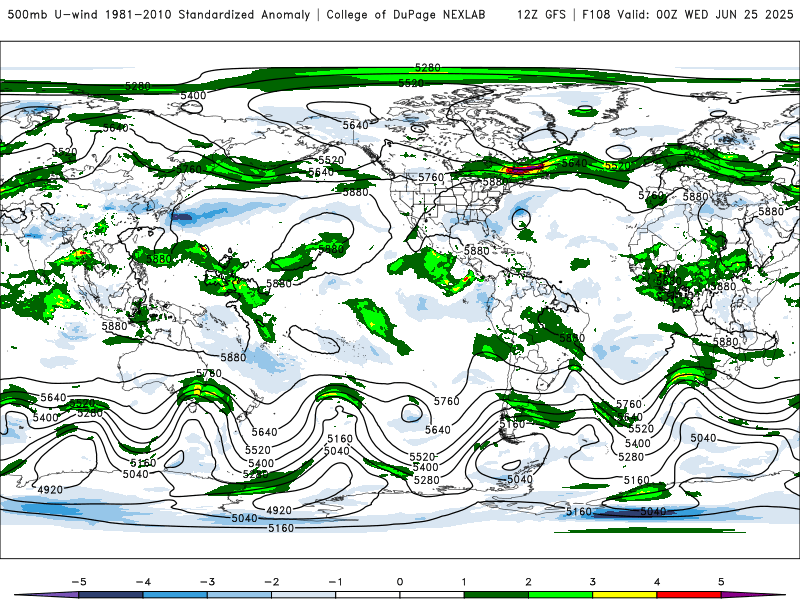Click the colorbar tick label "-3"
The image size is (800, 600).
pos(207,582)
